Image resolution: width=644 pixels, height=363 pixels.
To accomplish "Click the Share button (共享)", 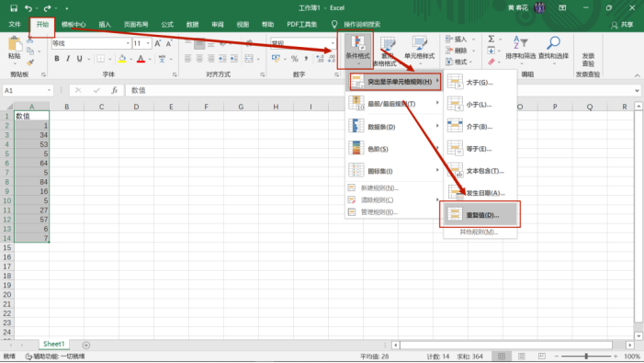I will pyautogui.click(x=622, y=25).
